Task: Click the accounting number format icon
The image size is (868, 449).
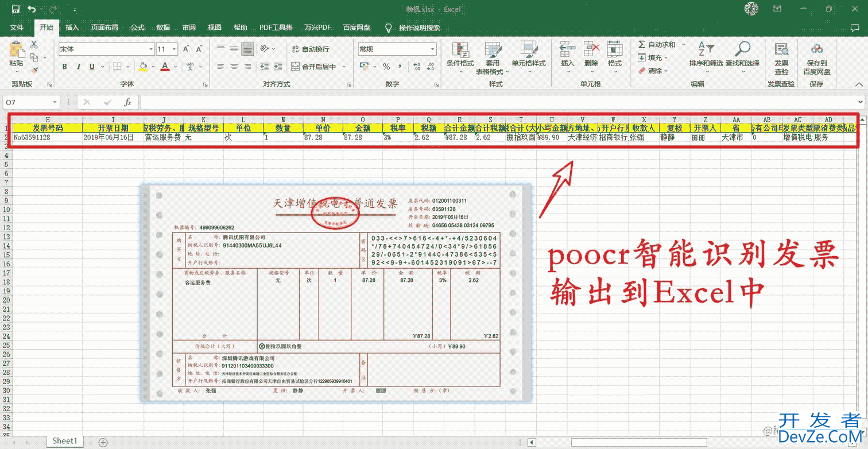Action: point(364,67)
